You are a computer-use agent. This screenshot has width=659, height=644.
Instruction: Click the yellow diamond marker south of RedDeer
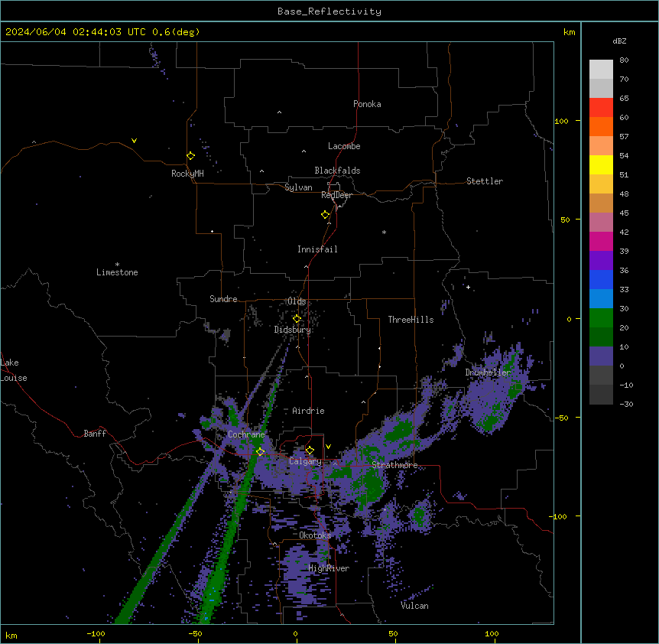[x=326, y=215]
